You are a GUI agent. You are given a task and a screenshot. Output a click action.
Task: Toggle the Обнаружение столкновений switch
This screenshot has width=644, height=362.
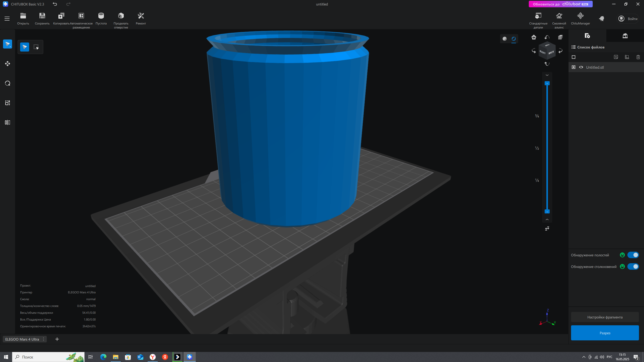633,266
